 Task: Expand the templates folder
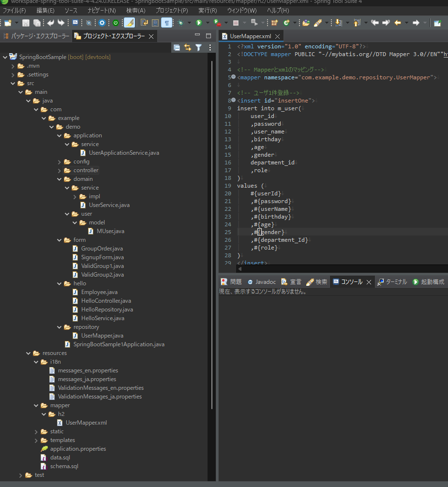tap(36, 440)
